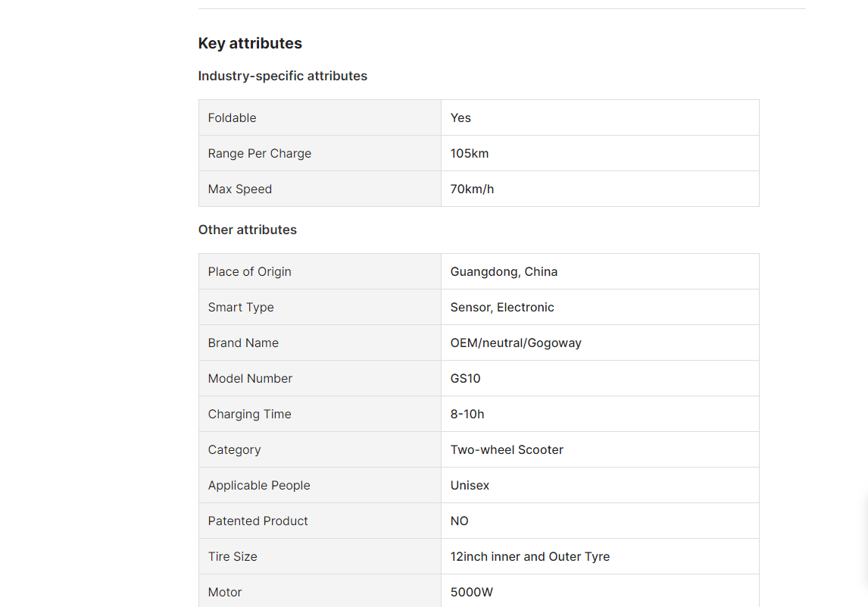Screen dimensions: 868x607
Task: Select the 'Key attributes' heading
Action: pyautogui.click(x=250, y=43)
